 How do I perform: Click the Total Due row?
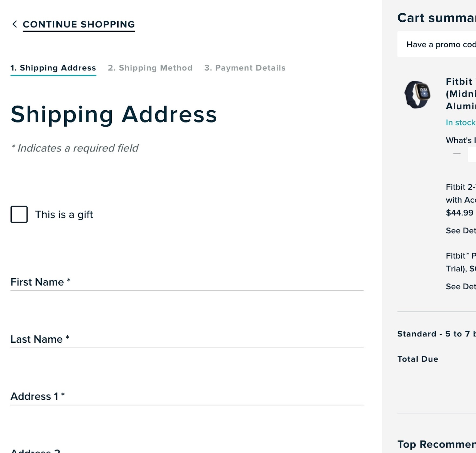click(x=417, y=359)
